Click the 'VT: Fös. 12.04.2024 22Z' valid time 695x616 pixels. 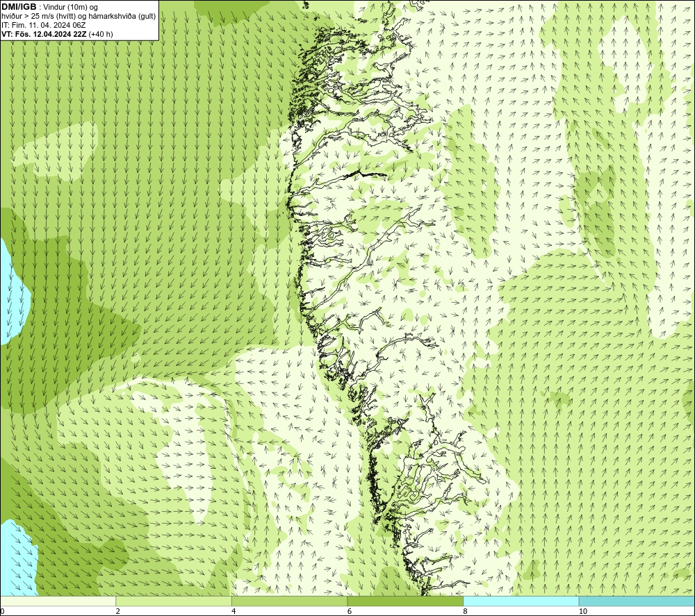44,34
